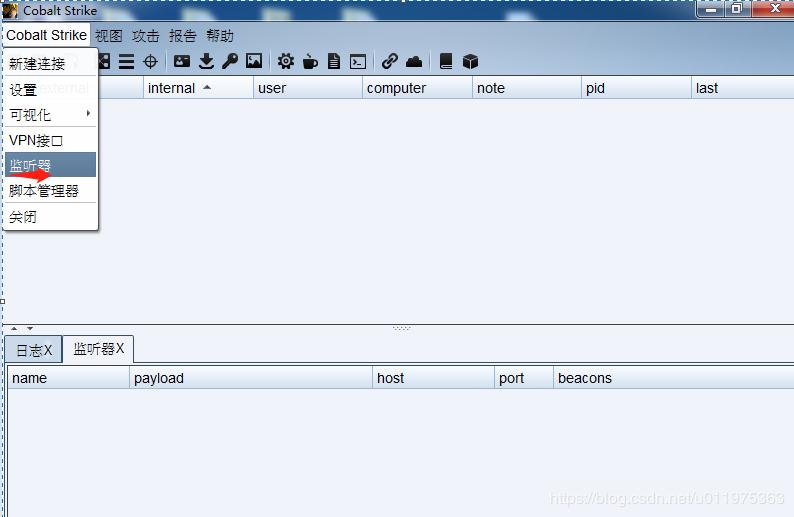Sort sessions by the internal column header
The width and height of the screenshot is (794, 517).
coord(171,88)
